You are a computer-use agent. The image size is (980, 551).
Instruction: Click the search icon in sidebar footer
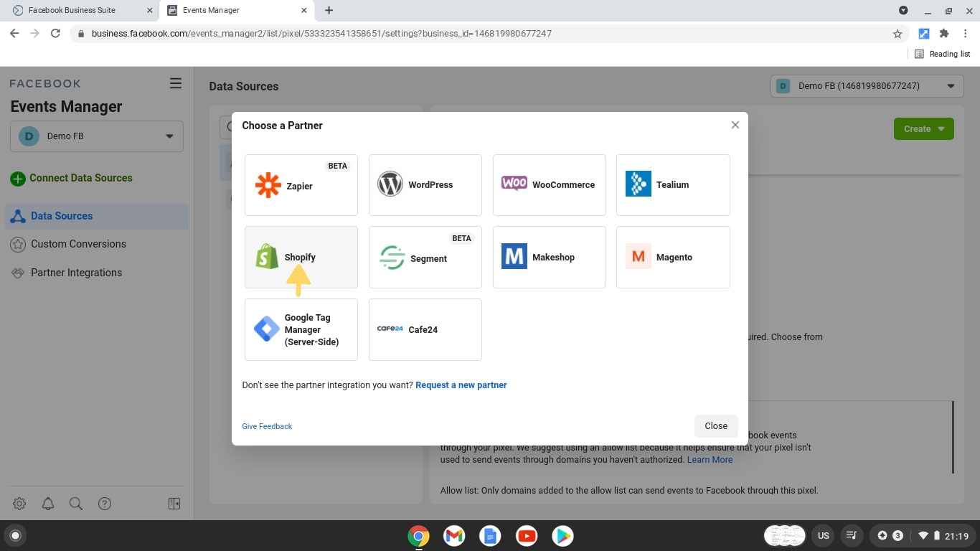pyautogui.click(x=76, y=504)
